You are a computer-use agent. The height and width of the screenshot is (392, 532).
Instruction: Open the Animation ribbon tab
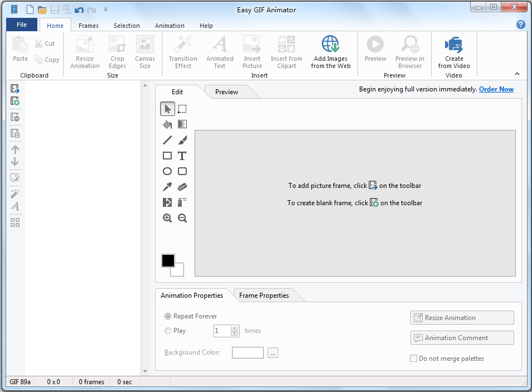point(170,26)
